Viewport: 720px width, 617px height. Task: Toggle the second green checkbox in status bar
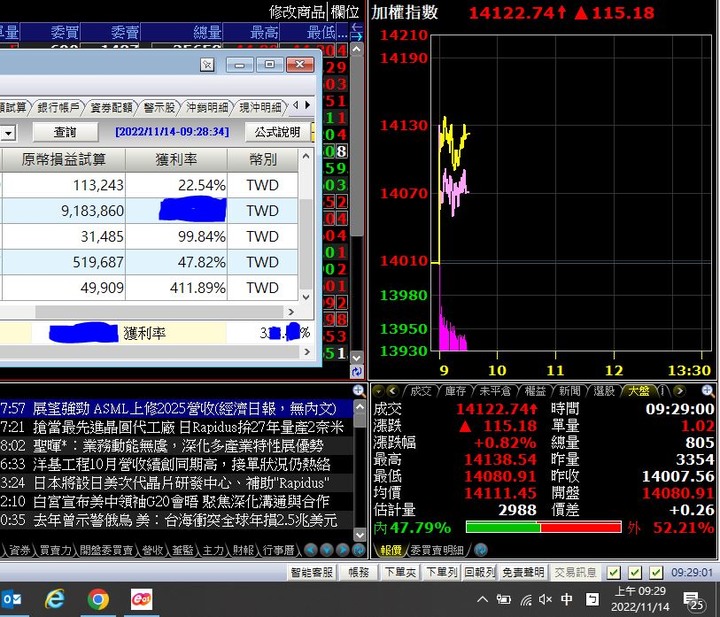pyautogui.click(x=635, y=572)
